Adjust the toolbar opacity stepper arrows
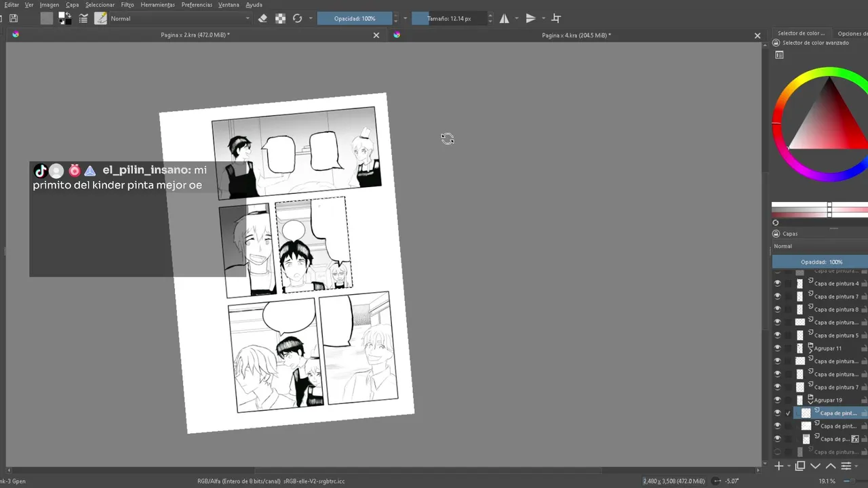The height and width of the screenshot is (488, 868). pos(396,18)
